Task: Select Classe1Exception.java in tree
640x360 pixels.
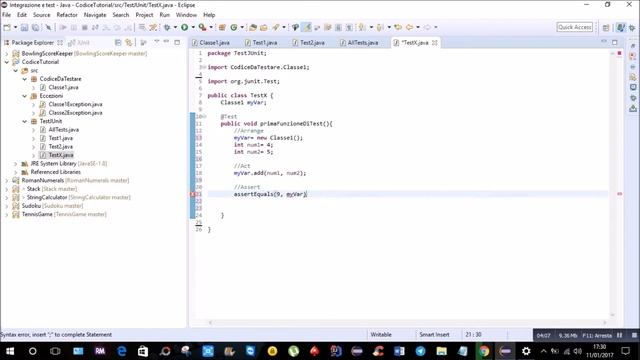Action: coord(71,104)
